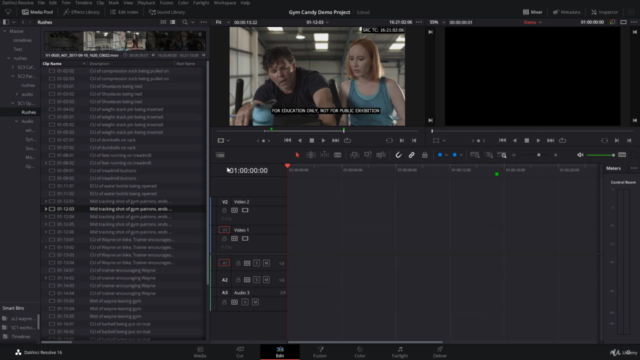Select the Blade Edit Mode tool
This screenshot has width=640, height=360.
(x=338, y=155)
